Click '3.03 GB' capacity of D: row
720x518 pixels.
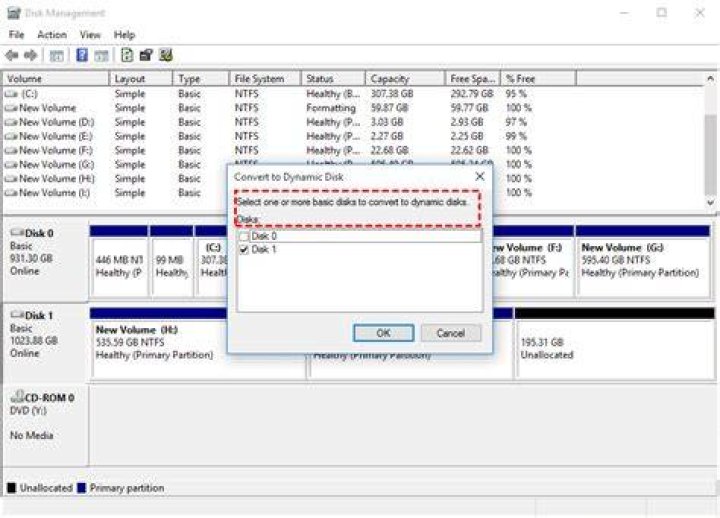(387, 123)
